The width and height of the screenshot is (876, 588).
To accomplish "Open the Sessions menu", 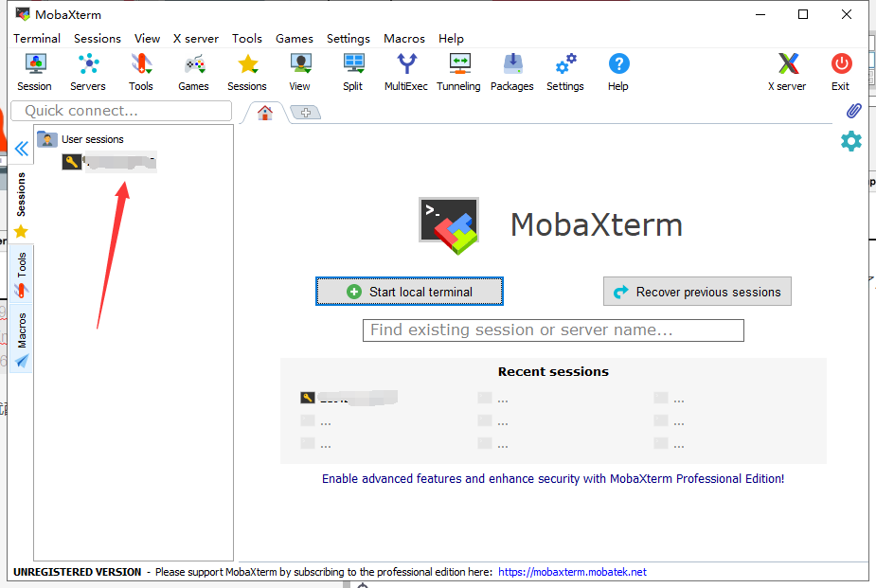I will click(98, 39).
